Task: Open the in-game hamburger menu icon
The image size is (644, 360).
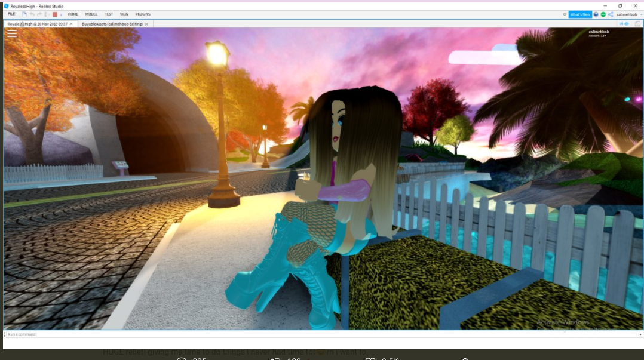Action: [12, 33]
